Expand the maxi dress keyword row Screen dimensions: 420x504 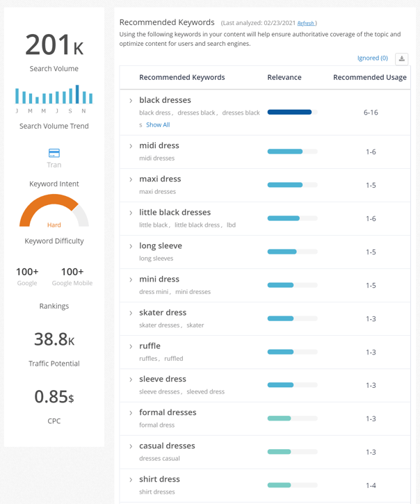[x=131, y=179]
